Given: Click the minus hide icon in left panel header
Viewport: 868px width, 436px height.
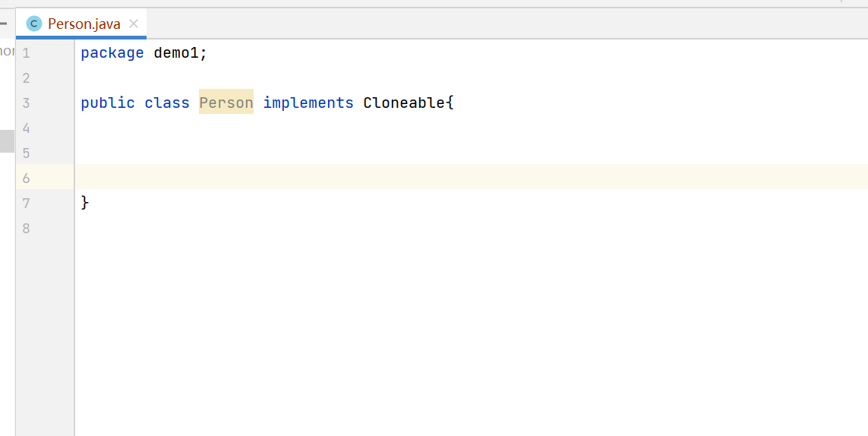Looking at the screenshot, I should [3, 24].
